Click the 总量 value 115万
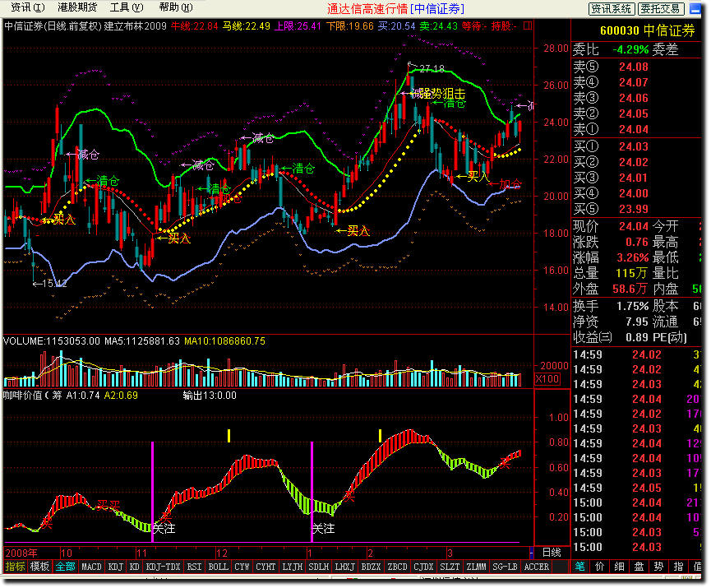Viewport: 711px width, 588px height. coord(631,273)
